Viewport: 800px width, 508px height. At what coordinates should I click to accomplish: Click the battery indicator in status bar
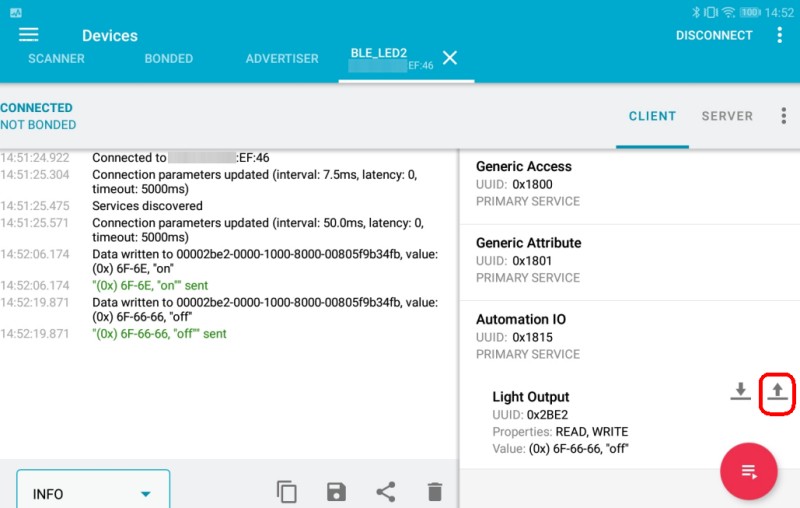(x=750, y=12)
